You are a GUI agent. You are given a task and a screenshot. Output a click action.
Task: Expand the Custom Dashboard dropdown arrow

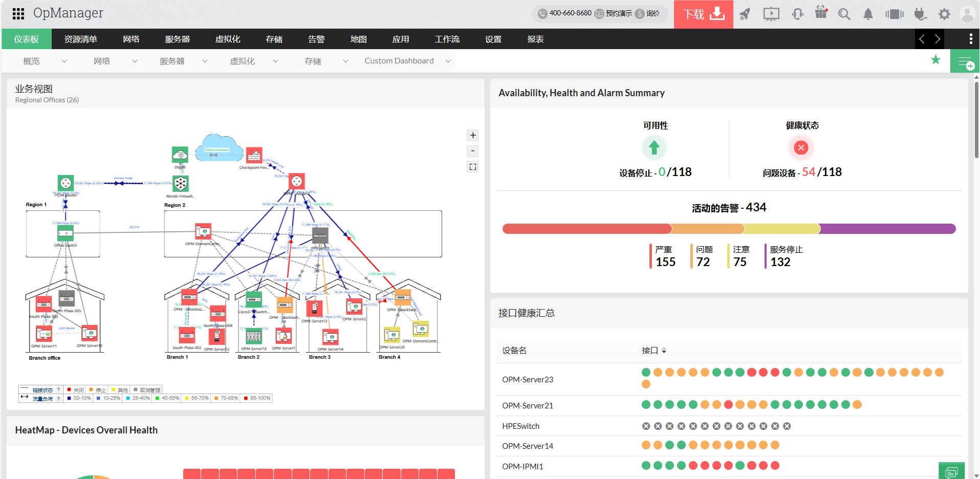pos(448,61)
